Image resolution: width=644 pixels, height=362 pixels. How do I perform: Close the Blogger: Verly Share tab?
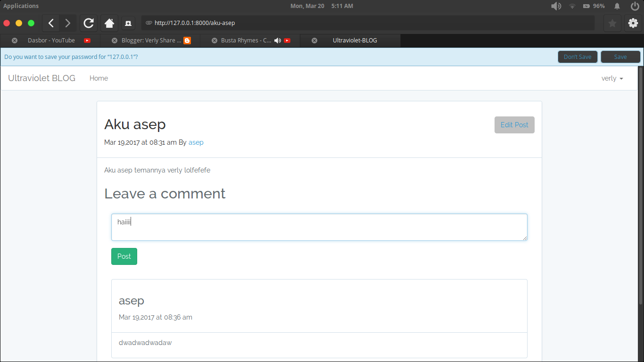pyautogui.click(x=115, y=41)
